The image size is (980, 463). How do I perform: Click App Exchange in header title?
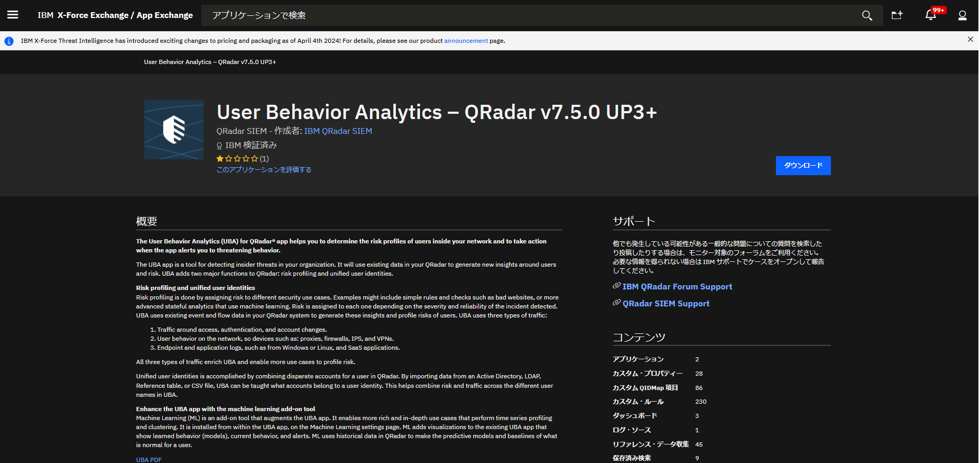tap(164, 15)
